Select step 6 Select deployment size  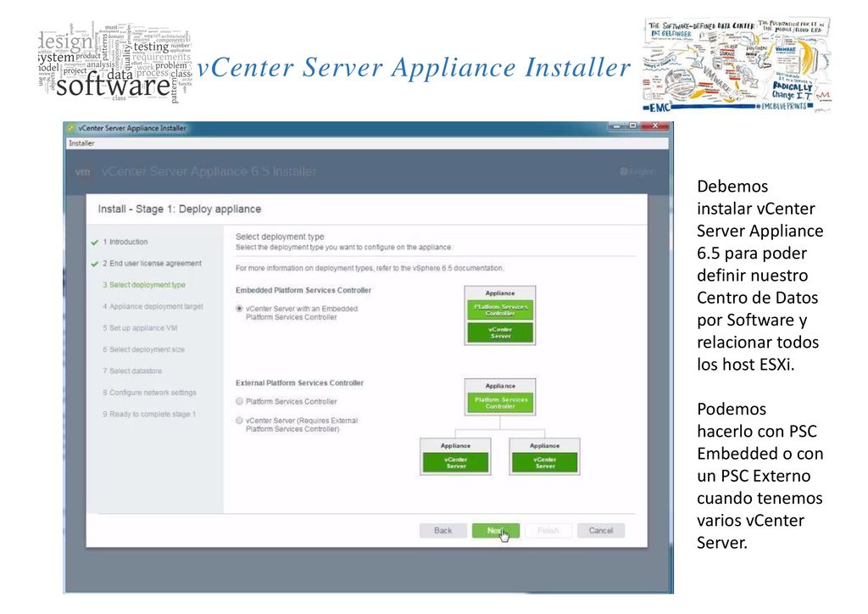point(143,350)
